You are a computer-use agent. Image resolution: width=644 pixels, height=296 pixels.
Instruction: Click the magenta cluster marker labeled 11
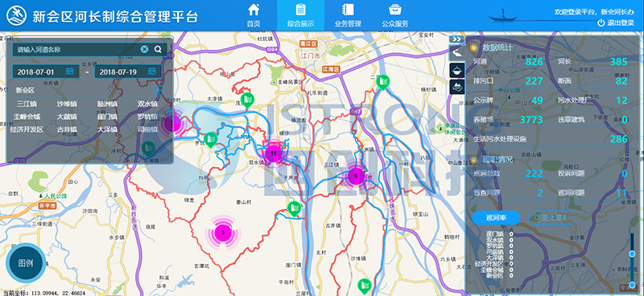tap(273, 154)
